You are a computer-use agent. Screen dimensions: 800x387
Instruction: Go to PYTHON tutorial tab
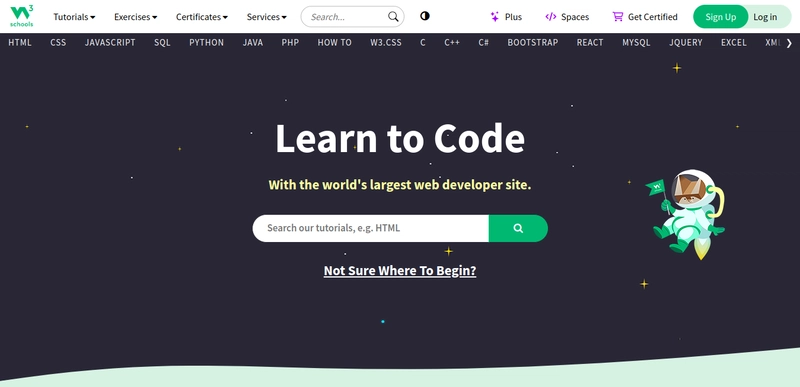pyautogui.click(x=207, y=43)
